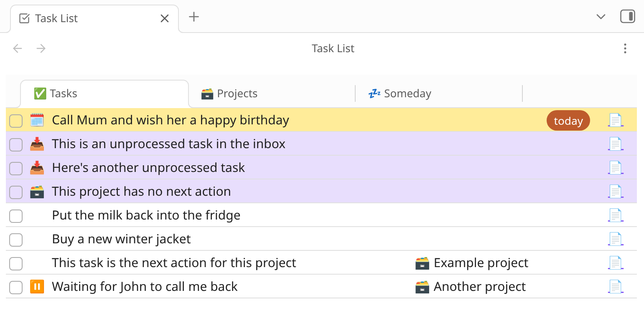Viewport: 644px width, 313px height.
Task: Navigate back with the left arrow
Action: (18, 48)
